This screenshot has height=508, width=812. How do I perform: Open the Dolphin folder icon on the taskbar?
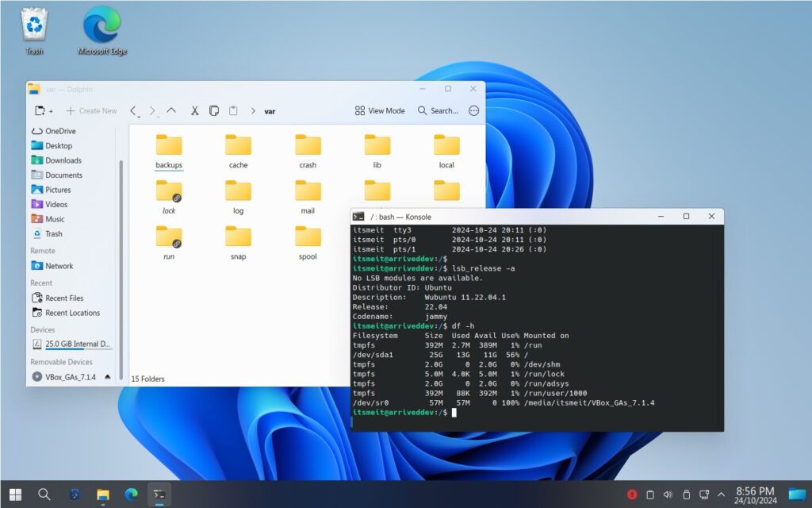click(x=103, y=493)
